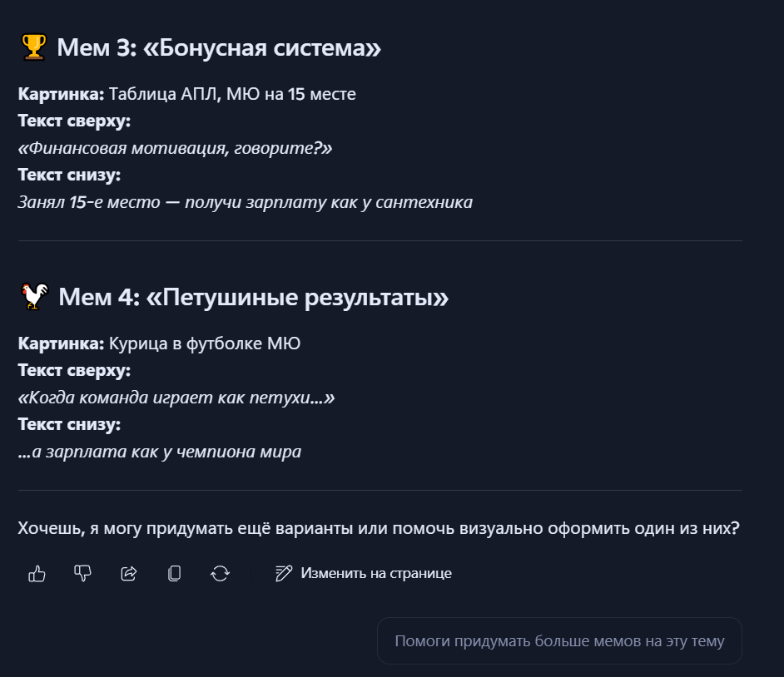
Task: Click the thumbs down icon to dislike the response
Action: tap(82, 573)
